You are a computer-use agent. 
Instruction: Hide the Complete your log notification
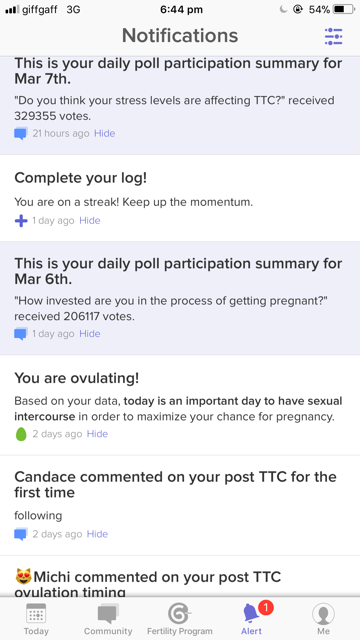(90, 221)
